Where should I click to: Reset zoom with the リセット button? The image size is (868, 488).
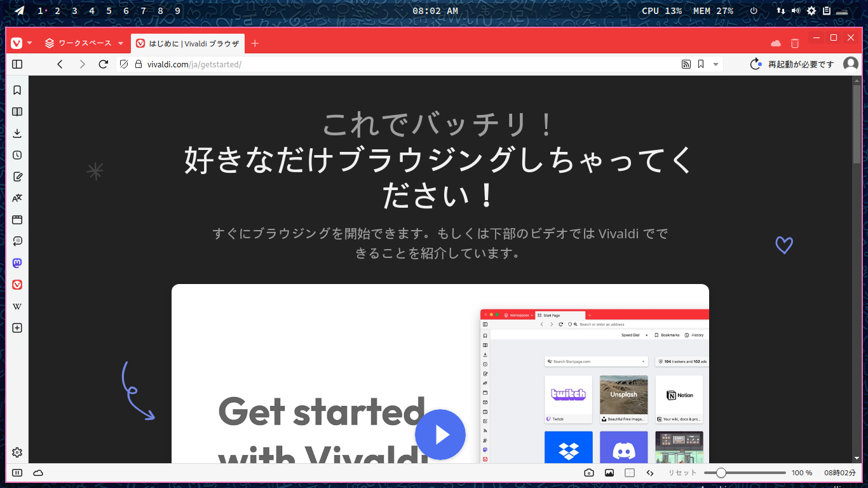[x=682, y=473]
